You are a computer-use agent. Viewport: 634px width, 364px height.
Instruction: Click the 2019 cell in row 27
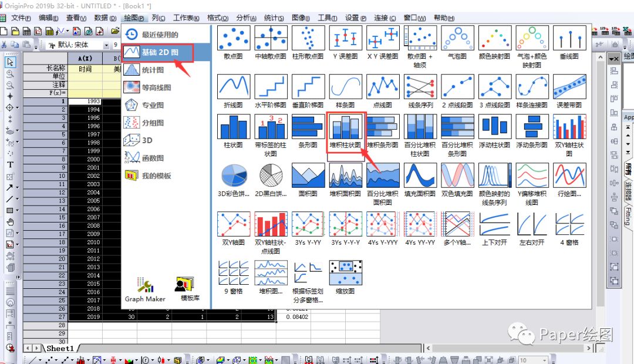coord(85,316)
